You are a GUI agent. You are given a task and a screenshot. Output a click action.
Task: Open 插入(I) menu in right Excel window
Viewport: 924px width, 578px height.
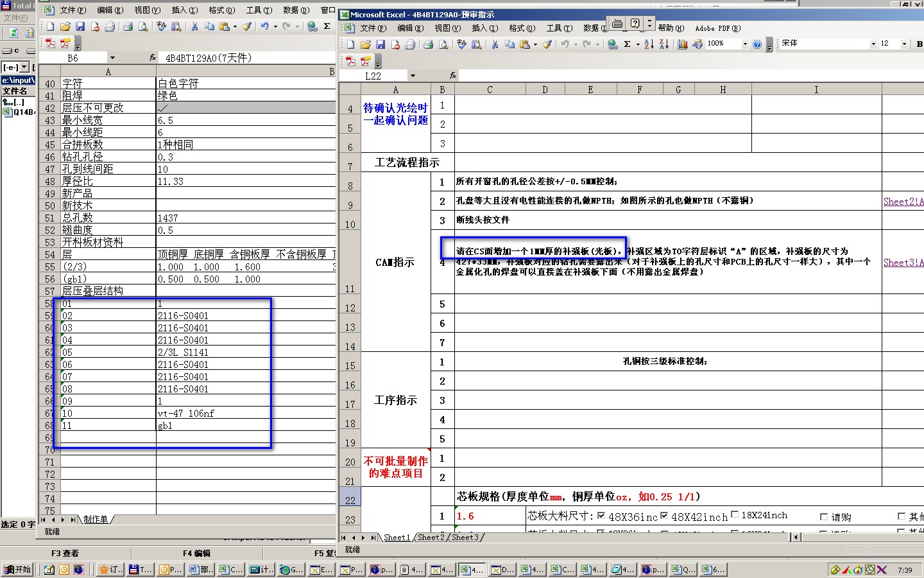point(484,28)
